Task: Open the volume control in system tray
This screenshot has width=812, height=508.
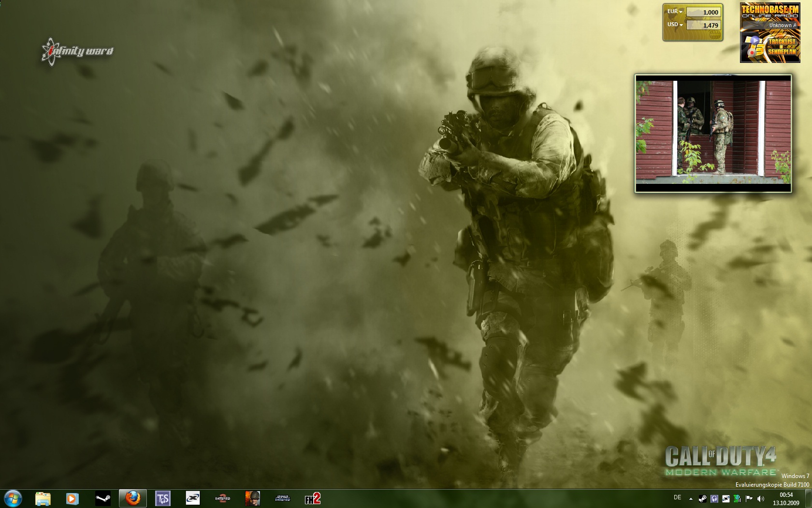Action: click(x=760, y=498)
